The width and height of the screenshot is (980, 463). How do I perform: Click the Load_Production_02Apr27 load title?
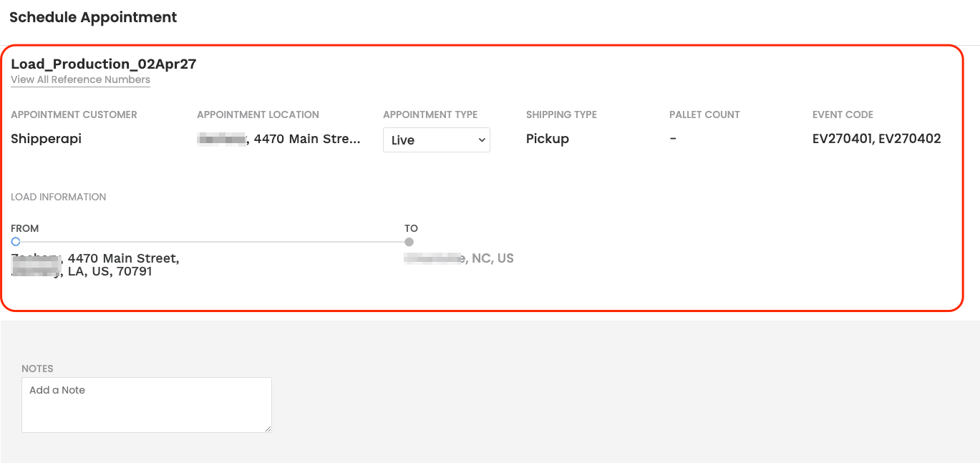tap(103, 64)
